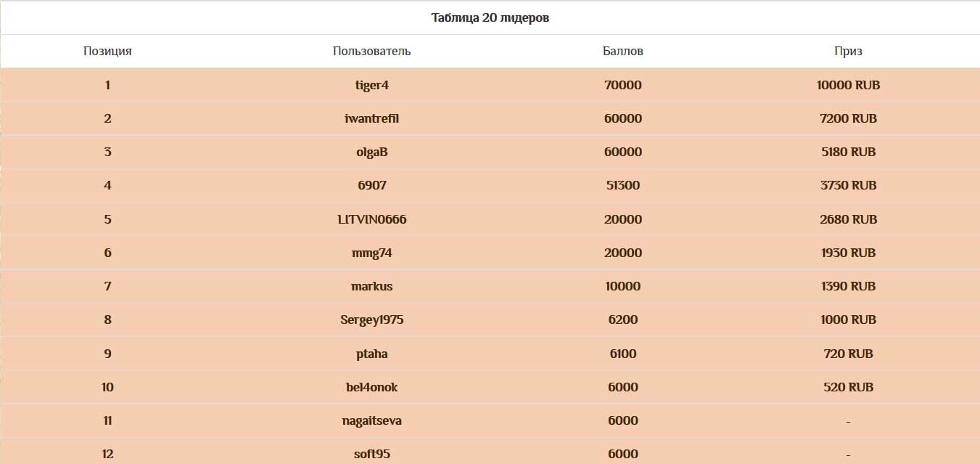Select nagaitseva in row eleven
This screenshot has height=464, width=980.
click(372, 420)
